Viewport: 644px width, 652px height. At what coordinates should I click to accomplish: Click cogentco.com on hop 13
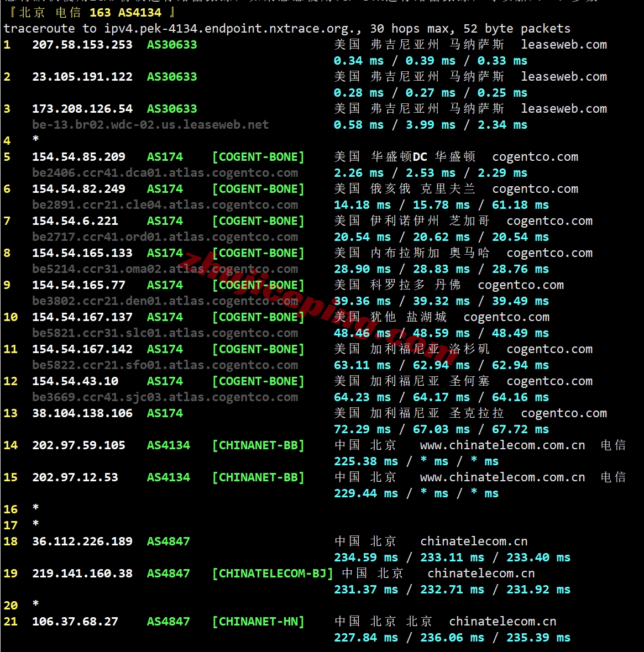[x=564, y=413]
